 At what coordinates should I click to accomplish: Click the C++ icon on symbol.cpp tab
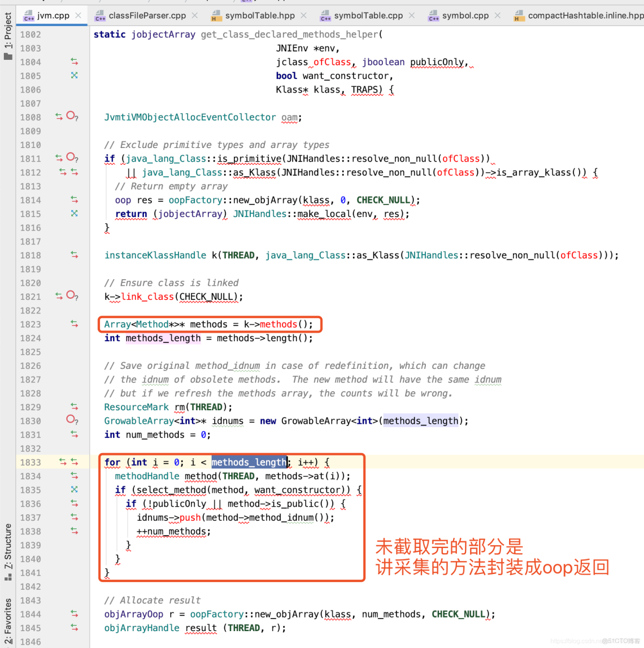coord(434,15)
